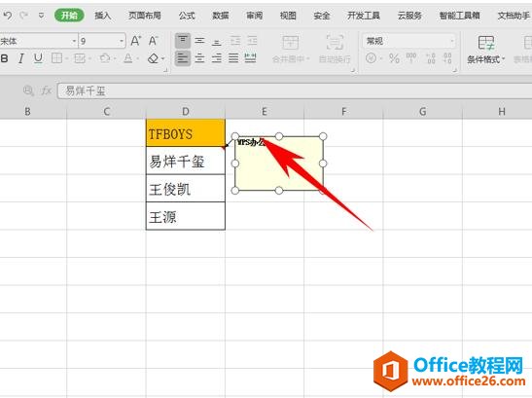This screenshot has width=532, height=398.
Task: Open the number group dialog launcher
Action: (454, 70)
